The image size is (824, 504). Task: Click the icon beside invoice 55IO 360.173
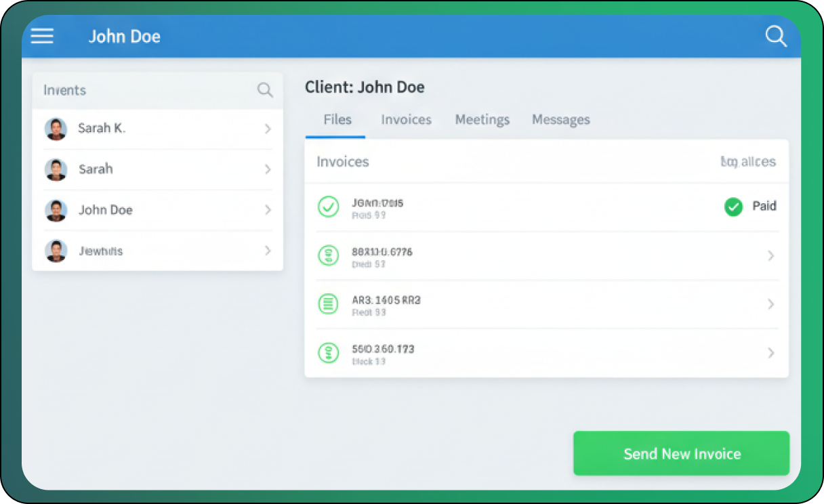(329, 353)
